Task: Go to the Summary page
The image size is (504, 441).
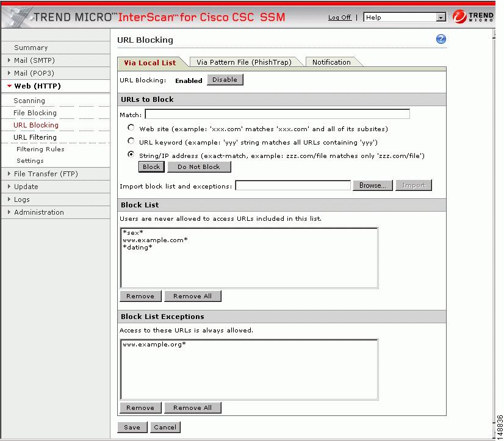Action: (31, 48)
